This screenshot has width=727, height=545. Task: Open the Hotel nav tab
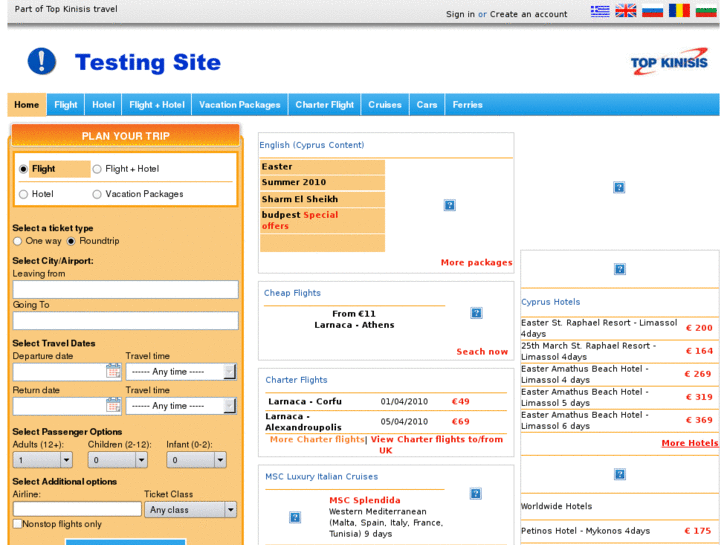[103, 104]
